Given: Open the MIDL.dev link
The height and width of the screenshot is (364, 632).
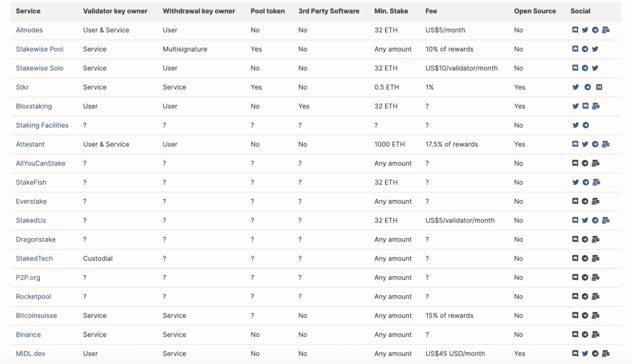Looking at the screenshot, I should 30,353.
